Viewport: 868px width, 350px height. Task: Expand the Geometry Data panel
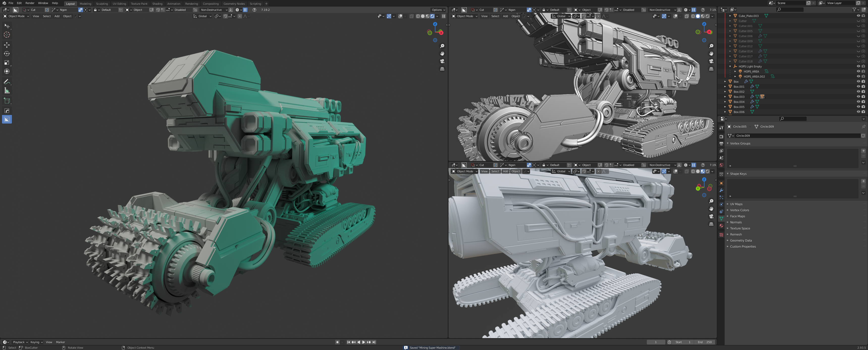pyautogui.click(x=741, y=241)
